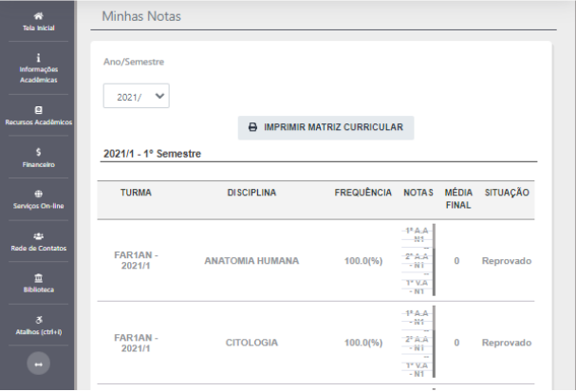Viewport: 576px width, 392px height.
Task: Click Reprovado status in Citologia row
Action: pos(507,342)
